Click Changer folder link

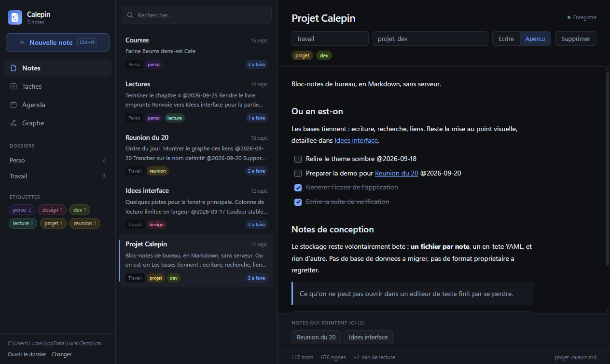pos(61,354)
